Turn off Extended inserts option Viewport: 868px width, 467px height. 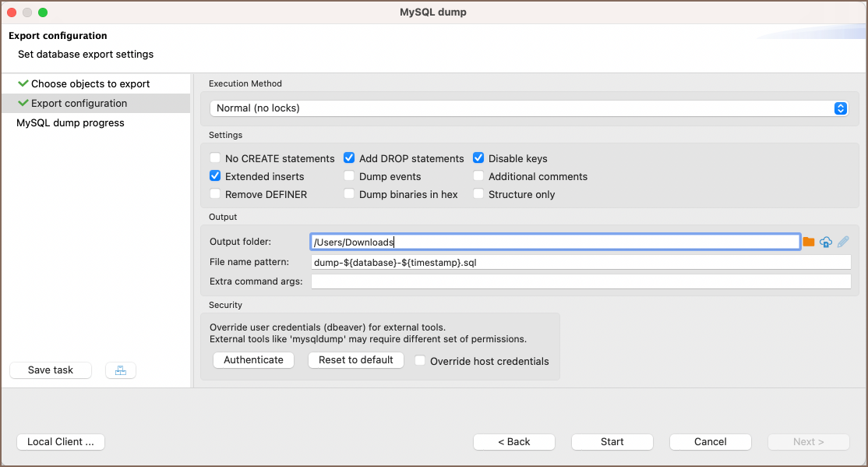pos(216,176)
